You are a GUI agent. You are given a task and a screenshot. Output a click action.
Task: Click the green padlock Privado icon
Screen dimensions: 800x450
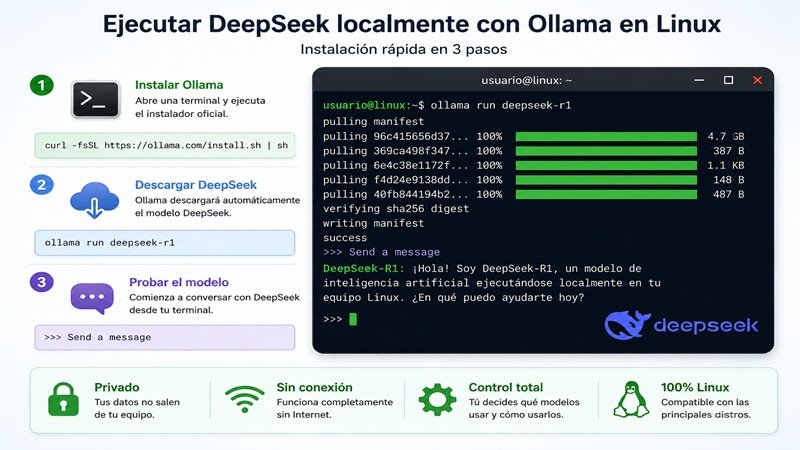[63, 399]
